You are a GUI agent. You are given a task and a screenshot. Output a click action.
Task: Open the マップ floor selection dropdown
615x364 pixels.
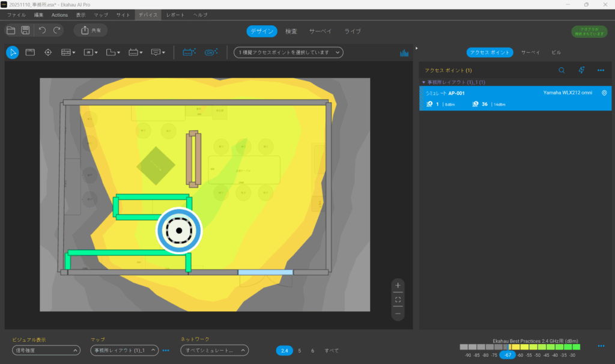coord(124,350)
